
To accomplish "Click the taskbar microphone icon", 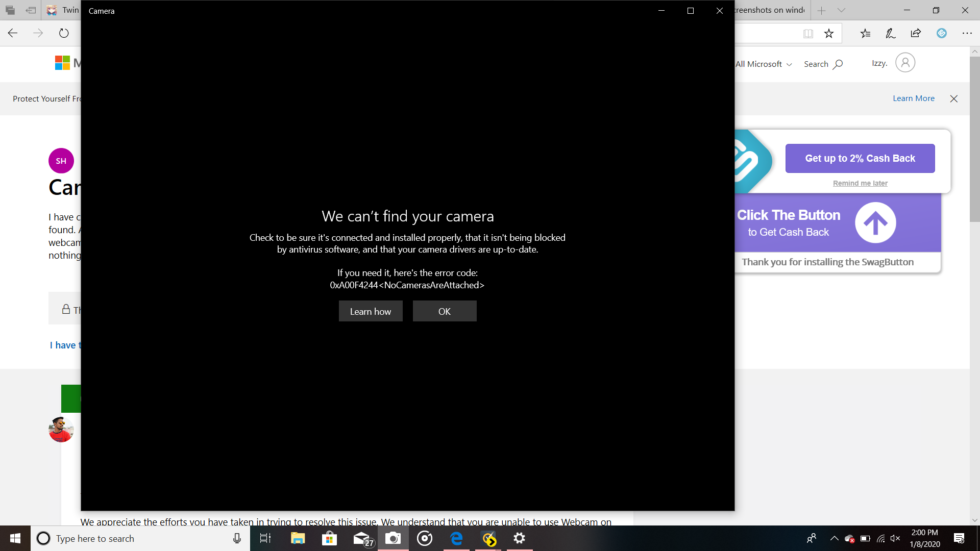I will pyautogui.click(x=237, y=538).
